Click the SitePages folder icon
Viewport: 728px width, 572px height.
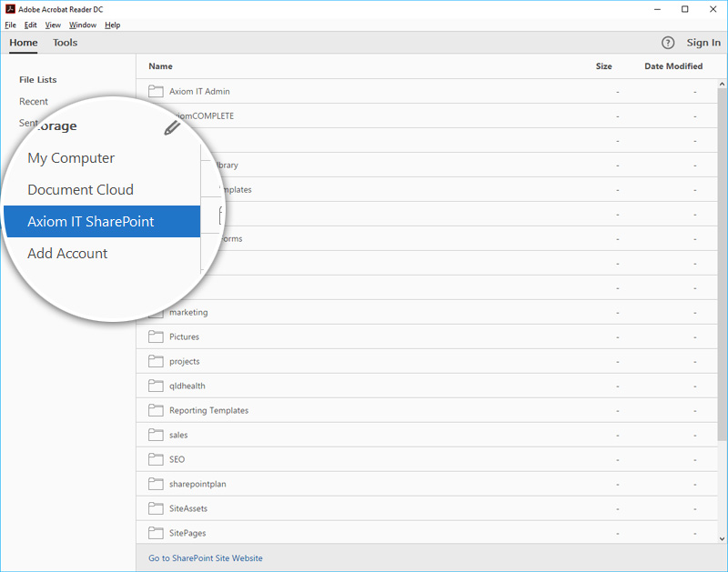coord(156,533)
